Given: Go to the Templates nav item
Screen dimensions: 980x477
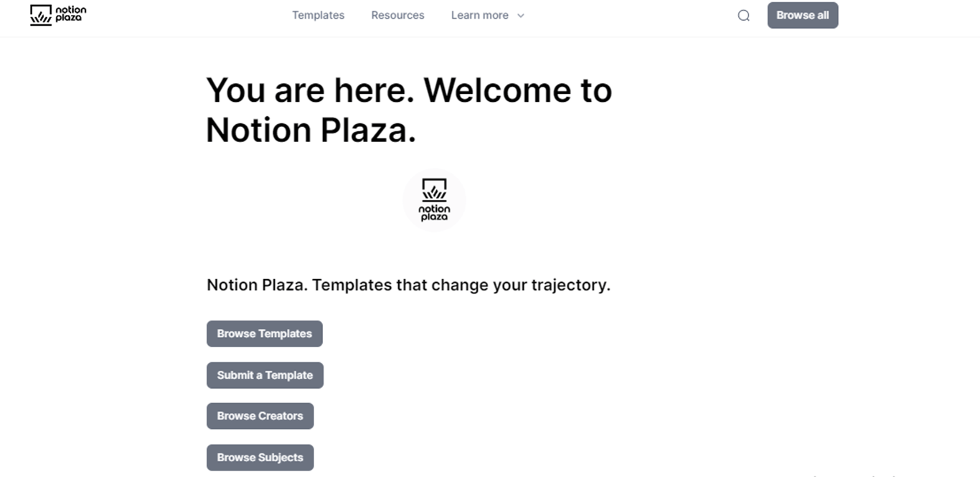Looking at the screenshot, I should click(x=318, y=15).
